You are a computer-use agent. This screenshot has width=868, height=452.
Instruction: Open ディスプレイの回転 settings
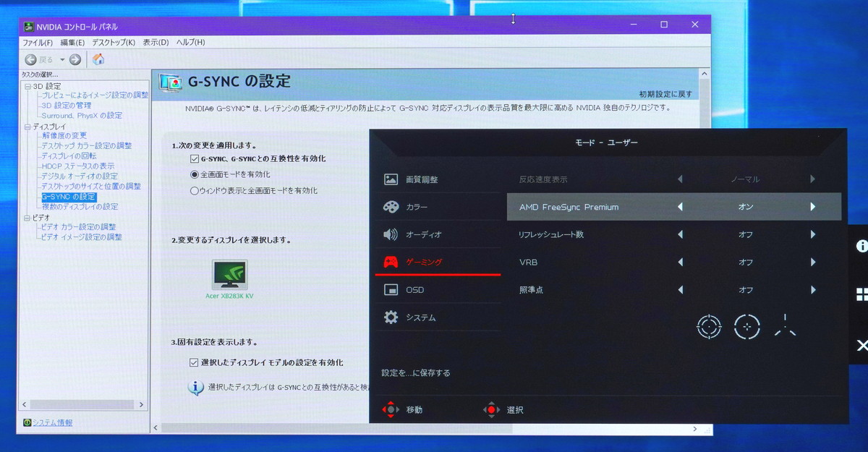click(x=69, y=156)
